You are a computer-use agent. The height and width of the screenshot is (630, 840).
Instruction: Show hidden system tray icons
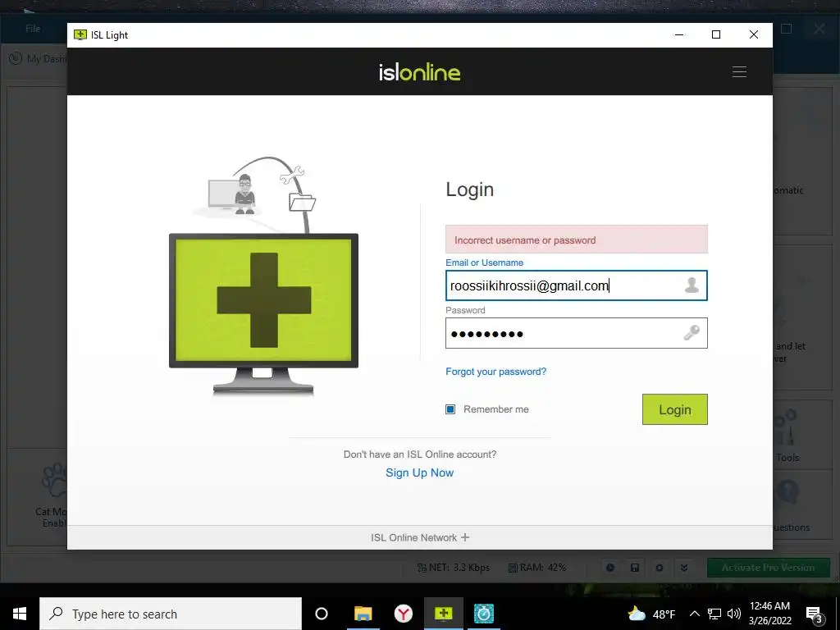coord(694,614)
